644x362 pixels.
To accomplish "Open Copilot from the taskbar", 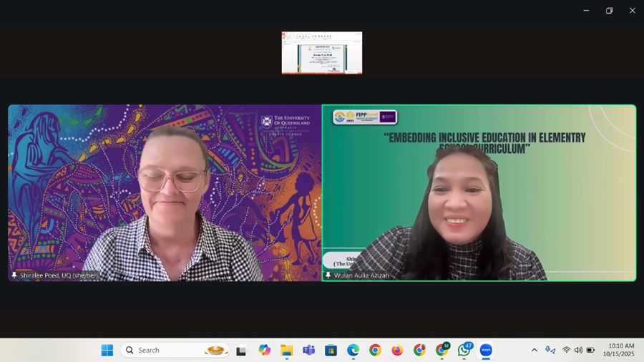I will pos(264,351).
